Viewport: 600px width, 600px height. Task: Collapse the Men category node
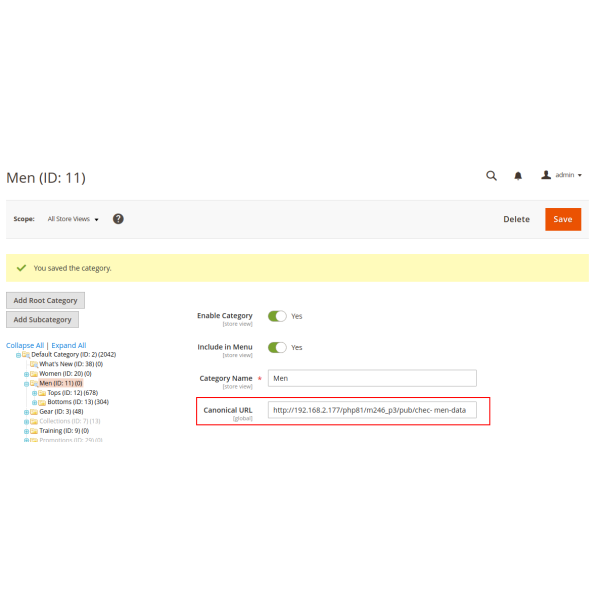26,383
